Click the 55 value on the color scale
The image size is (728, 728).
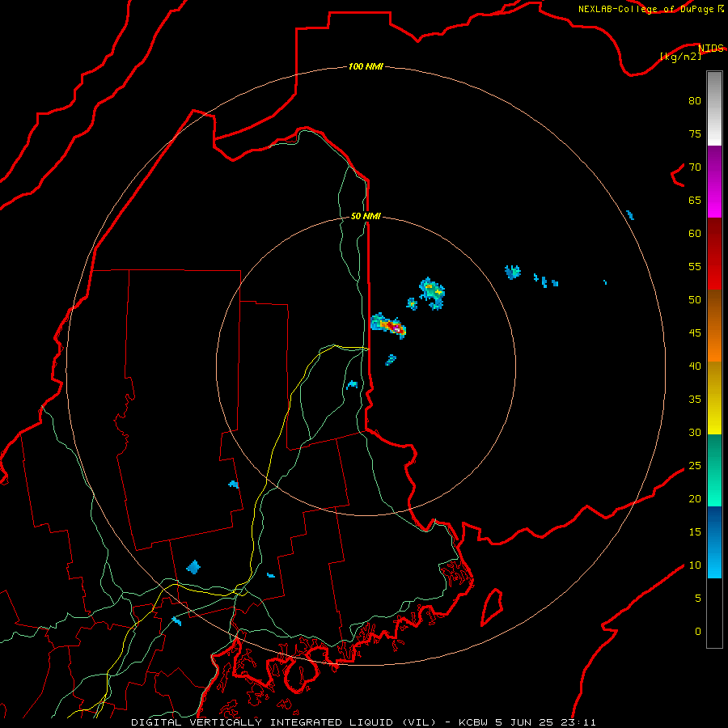(x=695, y=266)
